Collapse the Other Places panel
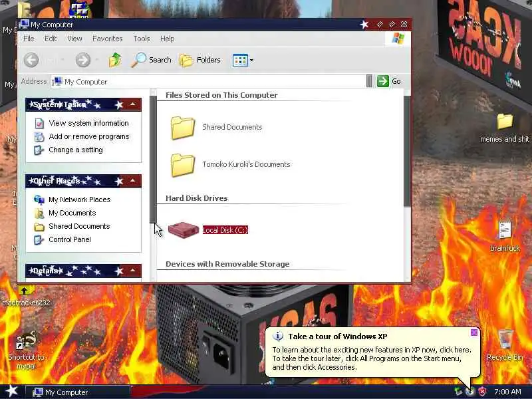The width and height of the screenshot is (532, 399). pyautogui.click(x=132, y=181)
